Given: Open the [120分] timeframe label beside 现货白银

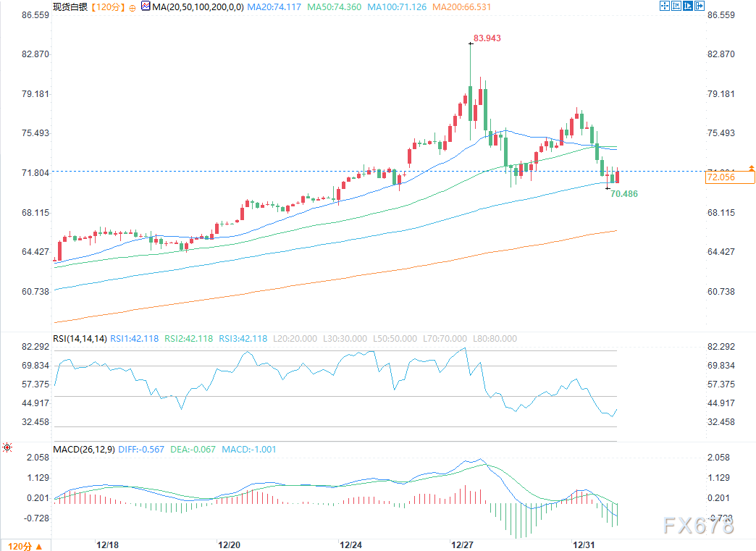Looking at the screenshot, I should pyautogui.click(x=107, y=7).
